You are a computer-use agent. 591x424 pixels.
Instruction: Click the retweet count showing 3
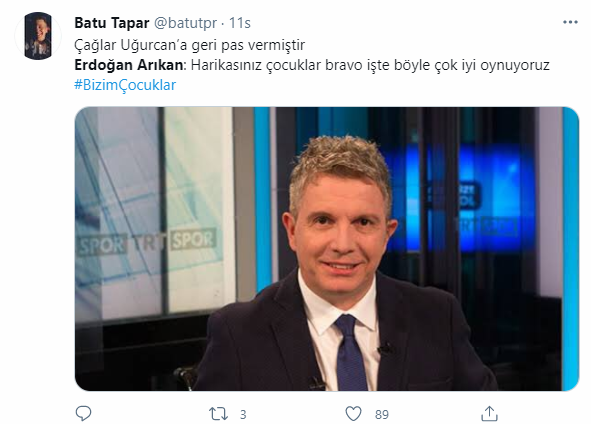(x=243, y=415)
